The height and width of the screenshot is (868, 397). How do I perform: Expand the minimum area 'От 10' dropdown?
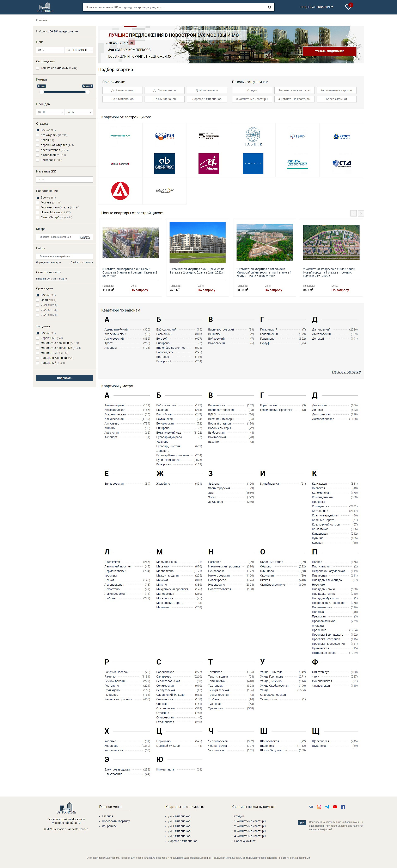coord(50,112)
